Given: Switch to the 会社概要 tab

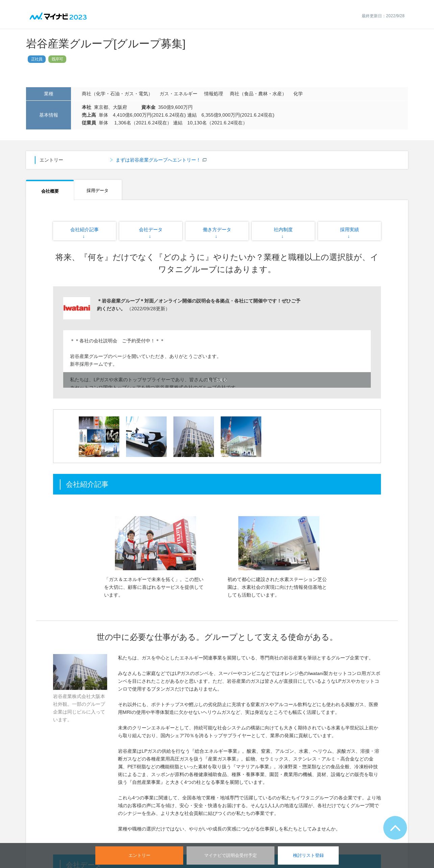Looking at the screenshot, I should pyautogui.click(x=50, y=190).
